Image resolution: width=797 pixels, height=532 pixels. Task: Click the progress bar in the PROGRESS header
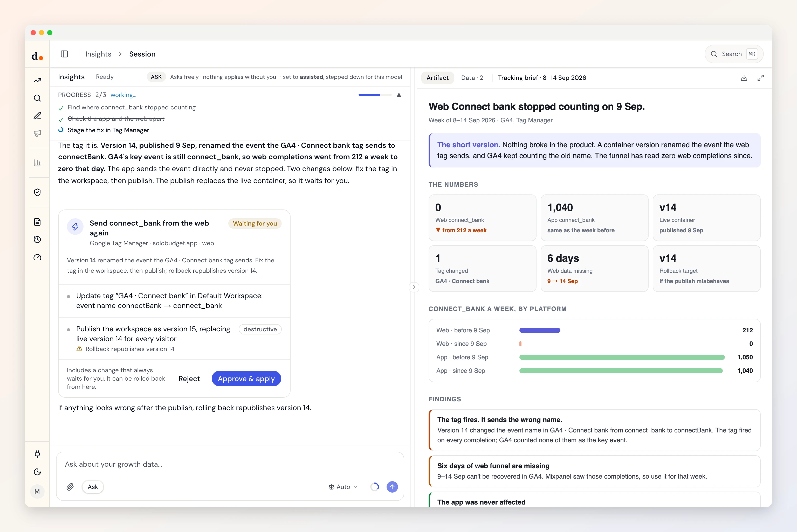click(375, 95)
